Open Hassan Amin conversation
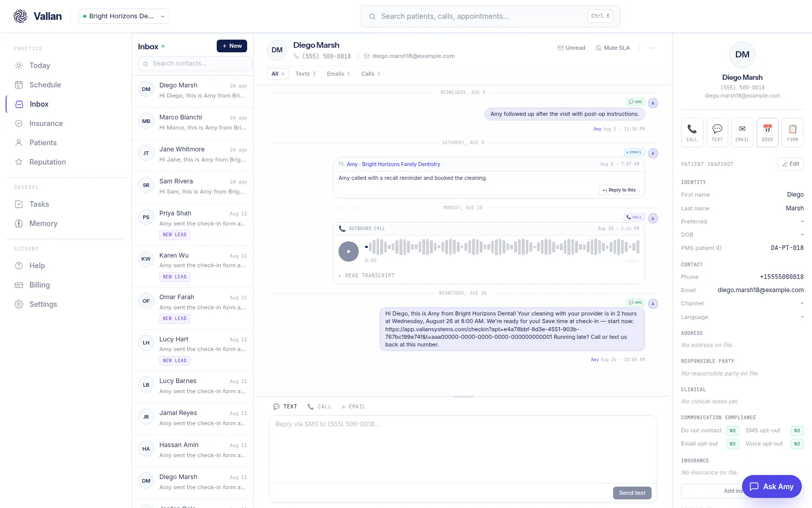The height and width of the screenshot is (508, 812). point(193,451)
